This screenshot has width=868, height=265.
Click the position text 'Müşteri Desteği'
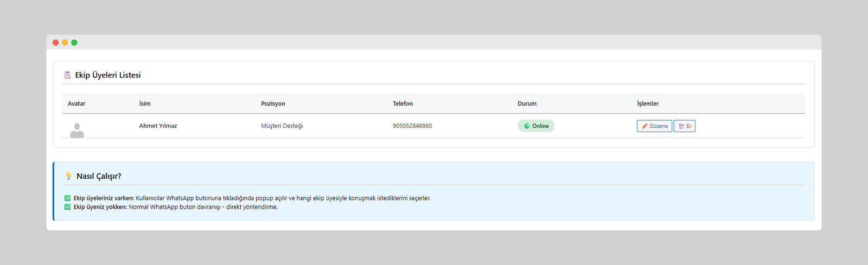(282, 126)
